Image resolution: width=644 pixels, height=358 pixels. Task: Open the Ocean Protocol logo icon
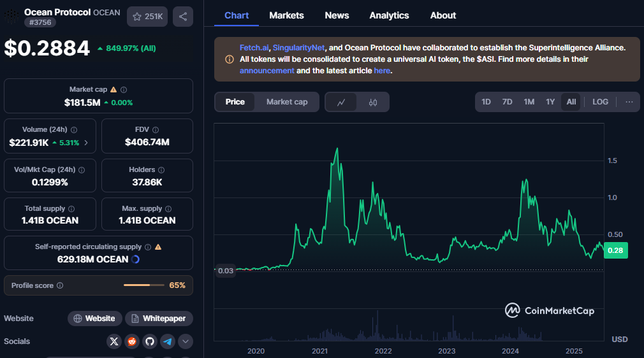11,17
